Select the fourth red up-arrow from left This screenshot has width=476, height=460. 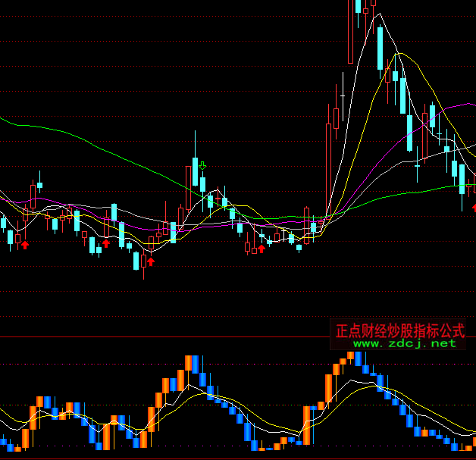pos(261,248)
